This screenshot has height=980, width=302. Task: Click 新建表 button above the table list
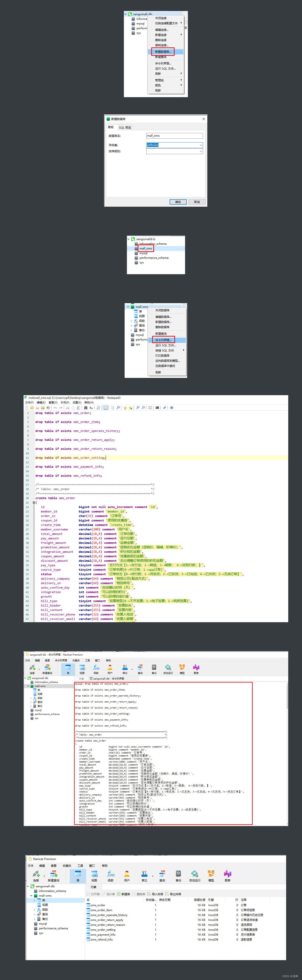tap(123, 894)
